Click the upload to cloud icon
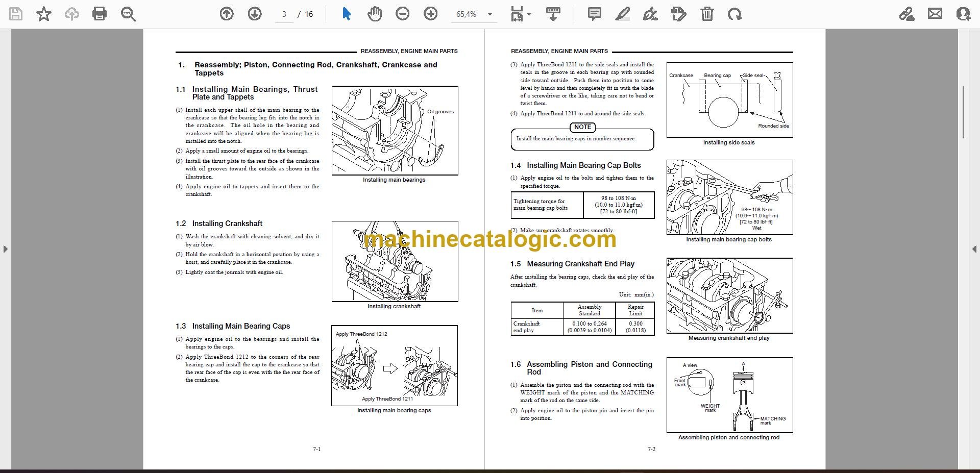This screenshot has width=980, height=473. [72, 14]
